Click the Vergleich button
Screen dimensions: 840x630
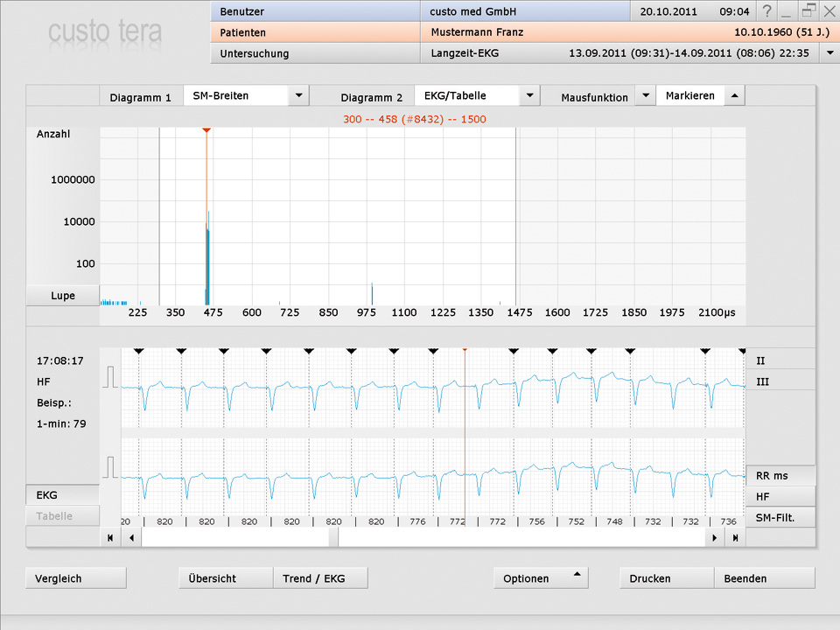pos(76,577)
